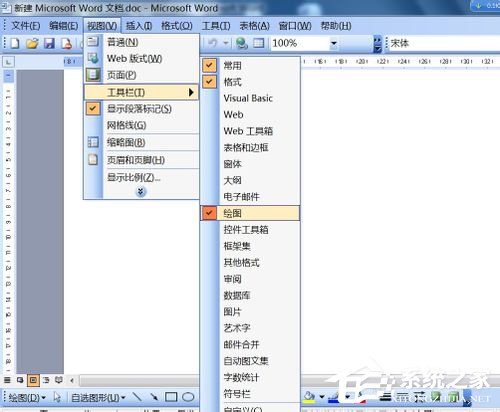Switch to Outline view icon at bottom
Image resolution: width=500 pixels, height=412 pixels.
click(46, 380)
